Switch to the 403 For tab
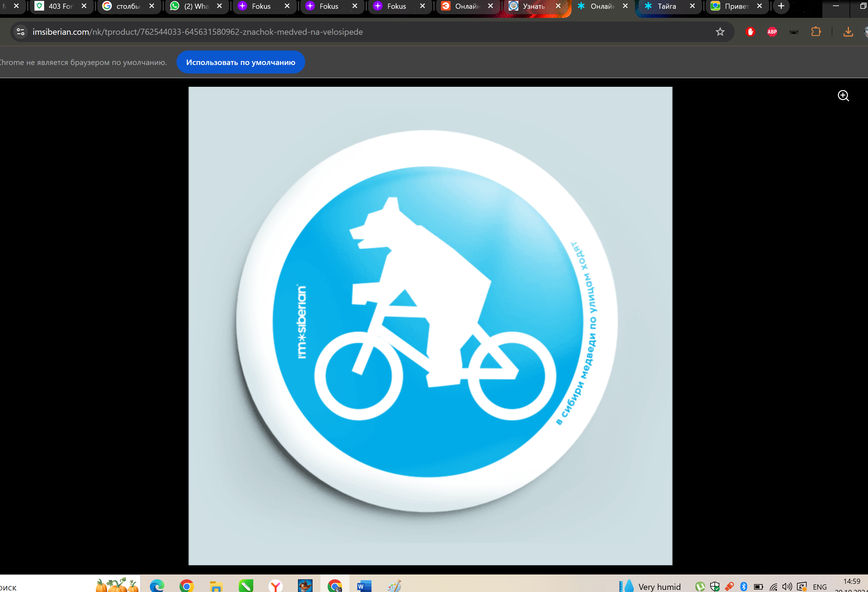The height and width of the screenshot is (592, 868). pyautogui.click(x=61, y=6)
